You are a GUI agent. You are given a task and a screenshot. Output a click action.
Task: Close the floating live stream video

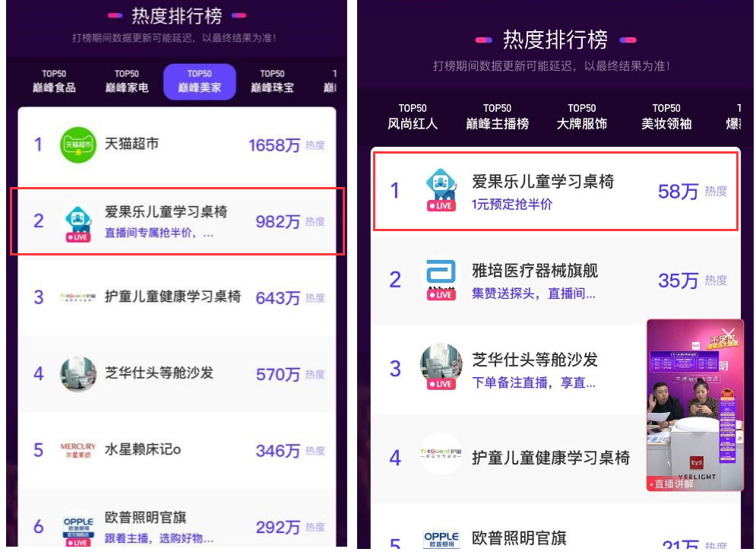click(x=728, y=335)
